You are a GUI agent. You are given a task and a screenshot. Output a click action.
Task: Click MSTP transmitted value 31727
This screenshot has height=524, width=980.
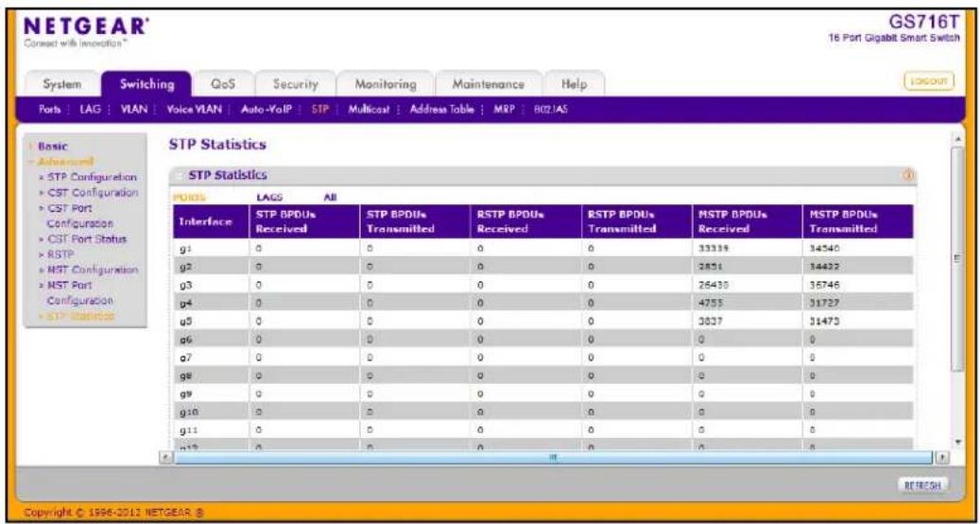click(x=824, y=304)
